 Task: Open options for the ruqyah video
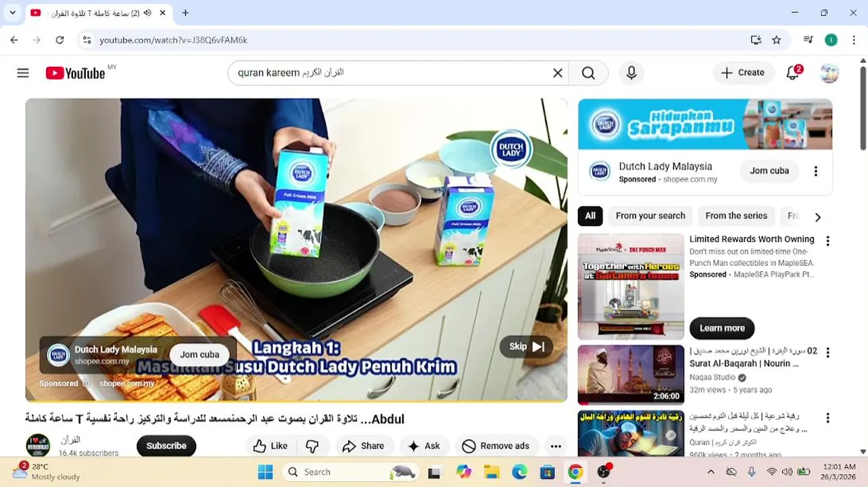[x=827, y=418]
